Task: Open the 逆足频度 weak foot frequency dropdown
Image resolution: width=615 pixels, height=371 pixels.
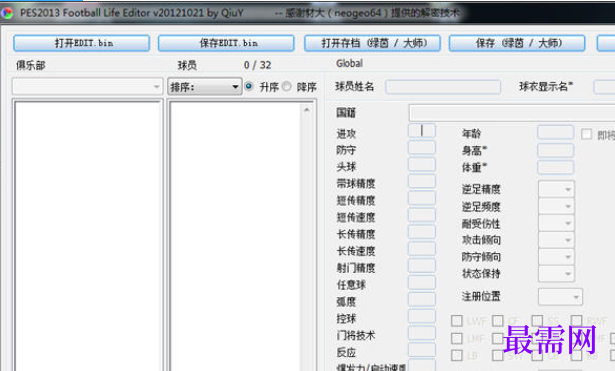Action: pyautogui.click(x=556, y=206)
